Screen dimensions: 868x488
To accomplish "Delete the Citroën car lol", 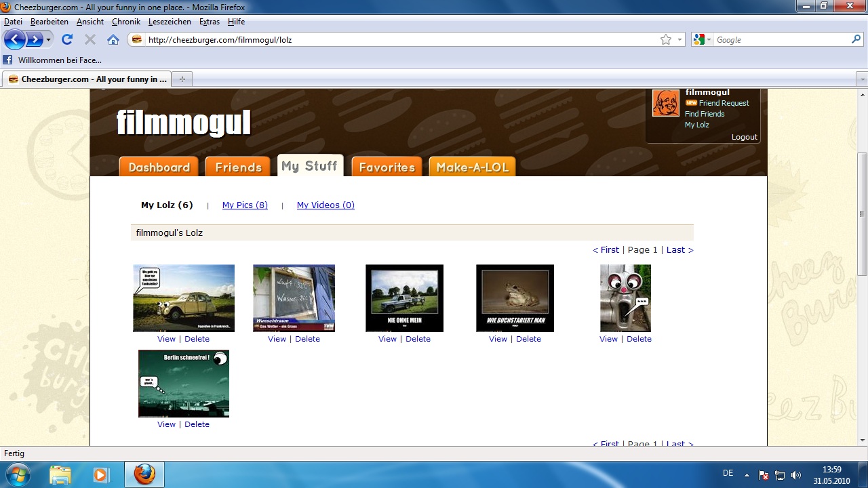I will point(197,339).
